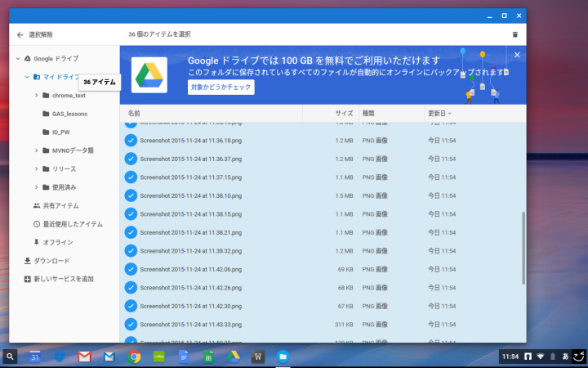Open the notification icon in the system tray

[528, 357]
